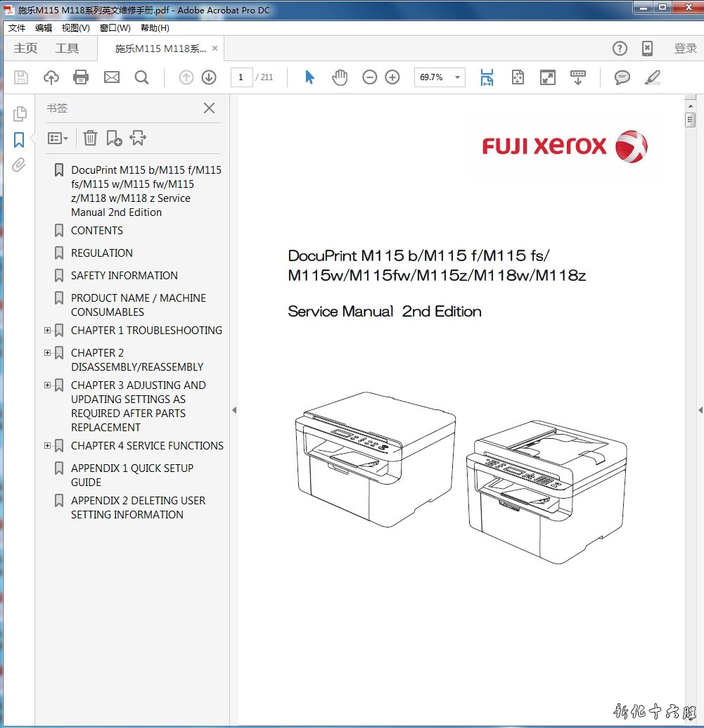Viewport: 704px width, 728px height.
Task: Open the Find text magnifier icon
Action: coord(141,77)
